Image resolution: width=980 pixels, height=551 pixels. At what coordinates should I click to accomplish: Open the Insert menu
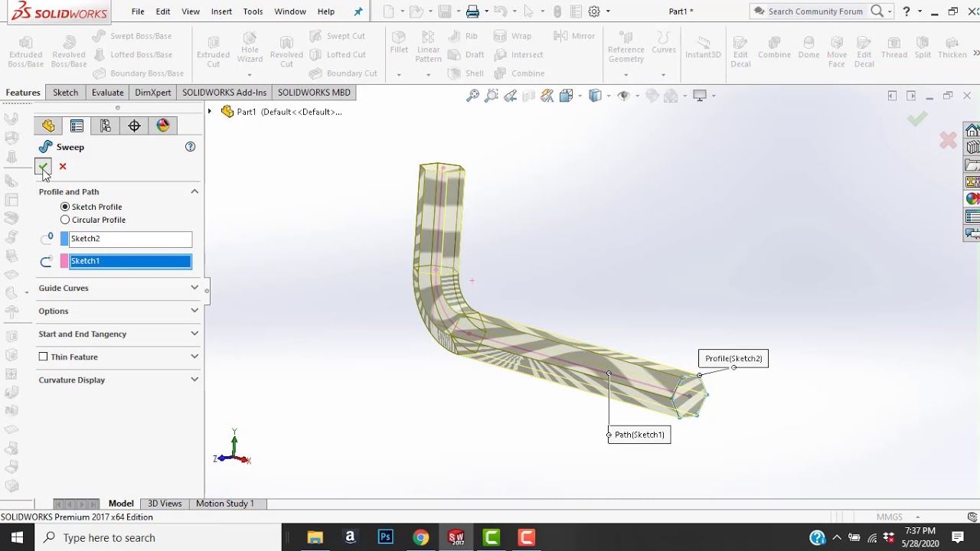[221, 11]
